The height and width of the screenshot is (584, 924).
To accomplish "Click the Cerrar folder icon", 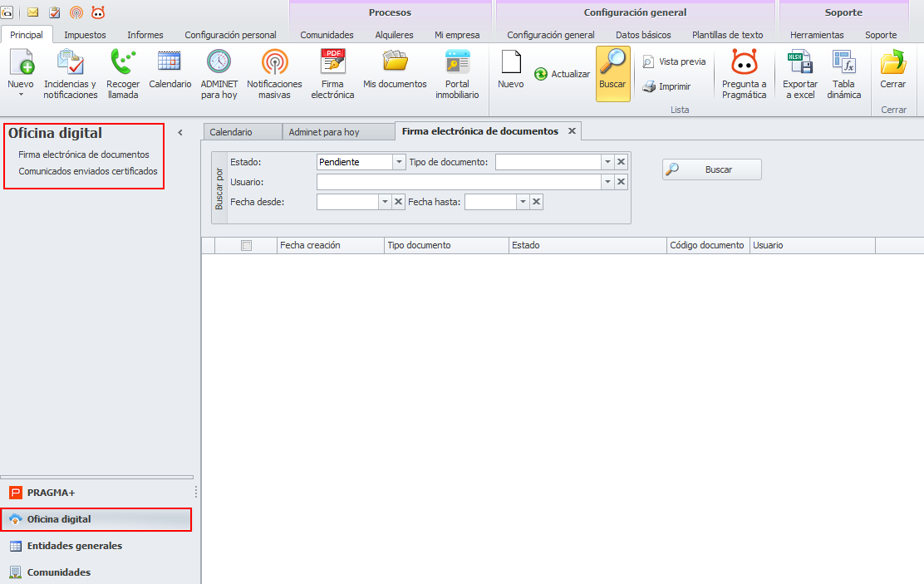I will [893, 62].
